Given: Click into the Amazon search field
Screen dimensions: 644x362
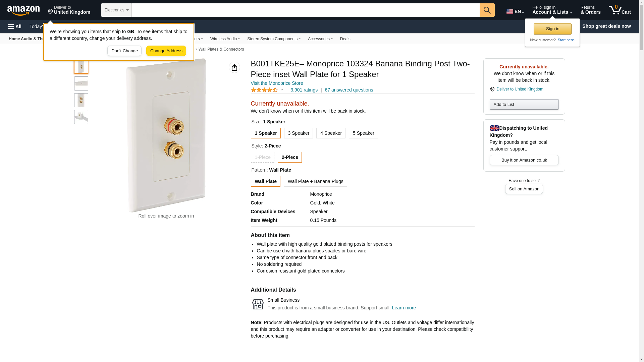Looking at the screenshot, I should tap(305, 10).
